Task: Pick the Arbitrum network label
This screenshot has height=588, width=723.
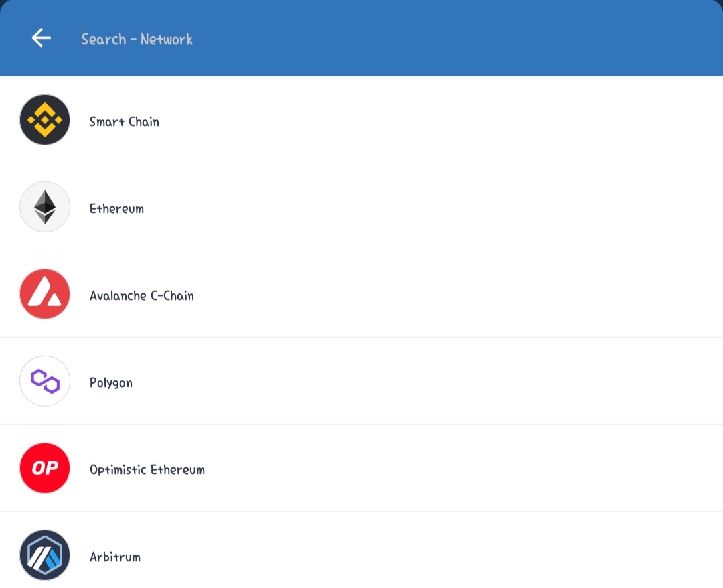Action: tap(115, 557)
